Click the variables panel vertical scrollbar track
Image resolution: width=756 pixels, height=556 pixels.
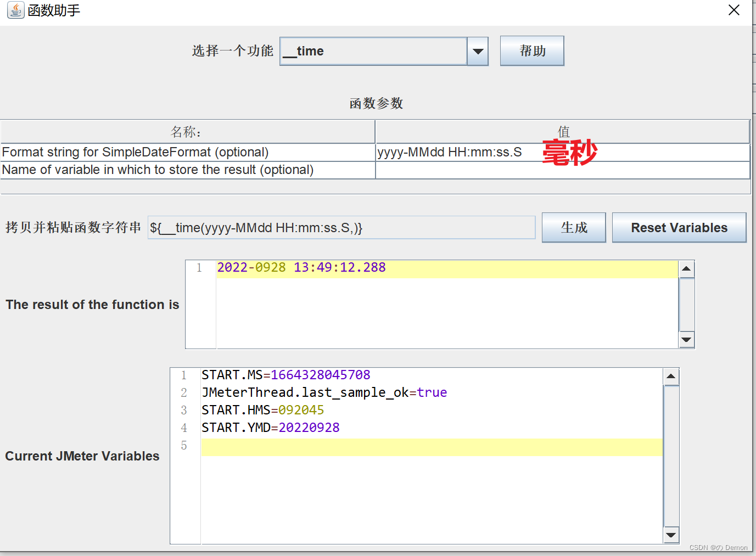[x=671, y=456]
